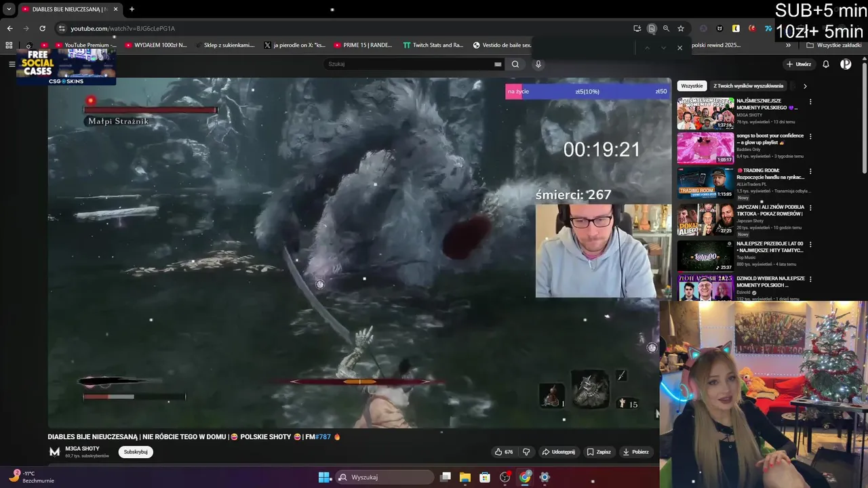Open the YouTube hamburger guide menu
Viewport: 868px width, 488px height.
click(x=12, y=64)
